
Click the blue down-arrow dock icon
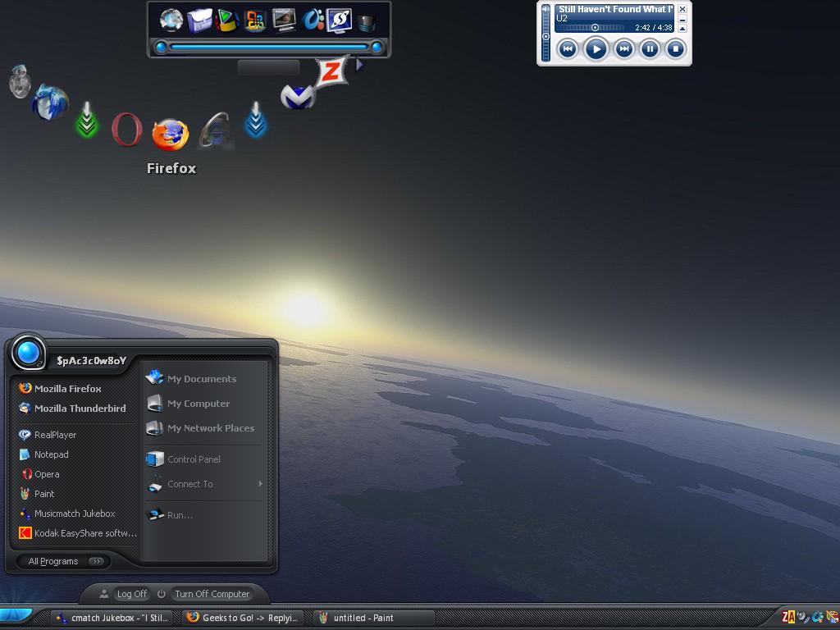tap(256, 120)
